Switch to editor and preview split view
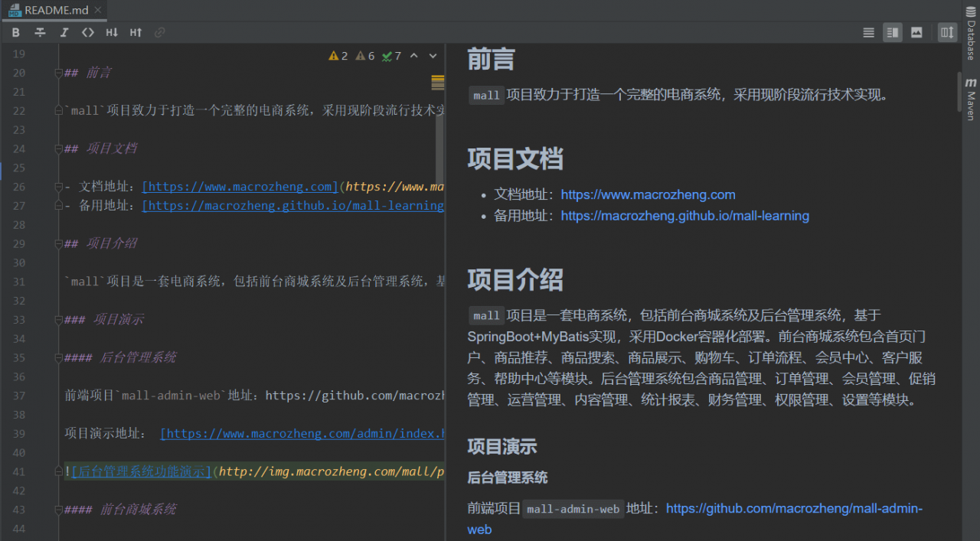The height and width of the screenshot is (541, 980). [892, 32]
